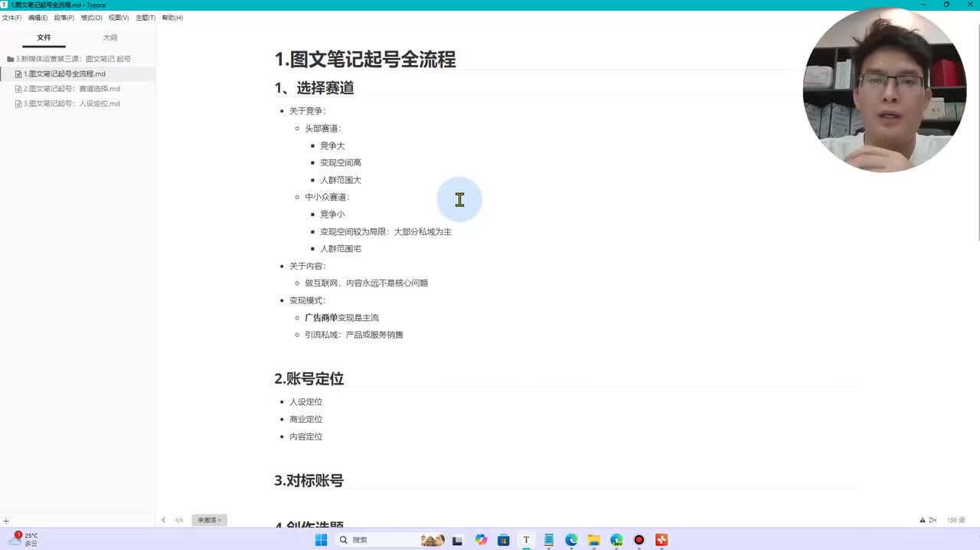Open the 段落(P) menu

[x=64, y=18]
